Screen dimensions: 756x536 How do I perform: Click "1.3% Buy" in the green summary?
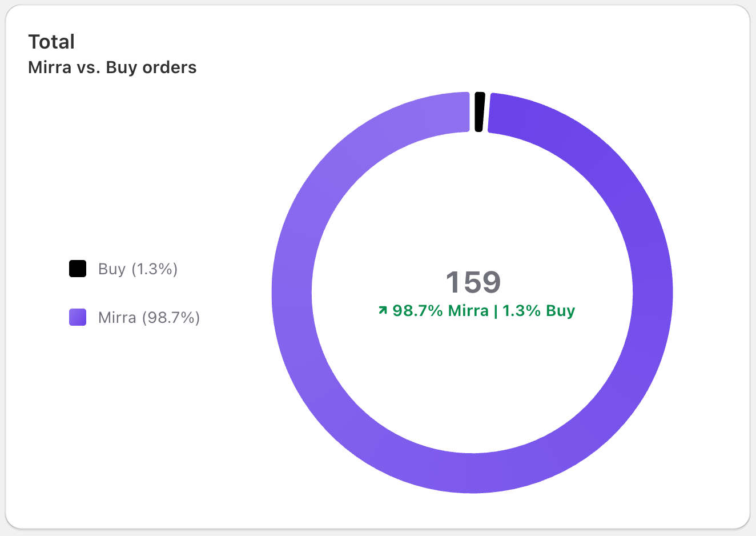[x=538, y=310]
